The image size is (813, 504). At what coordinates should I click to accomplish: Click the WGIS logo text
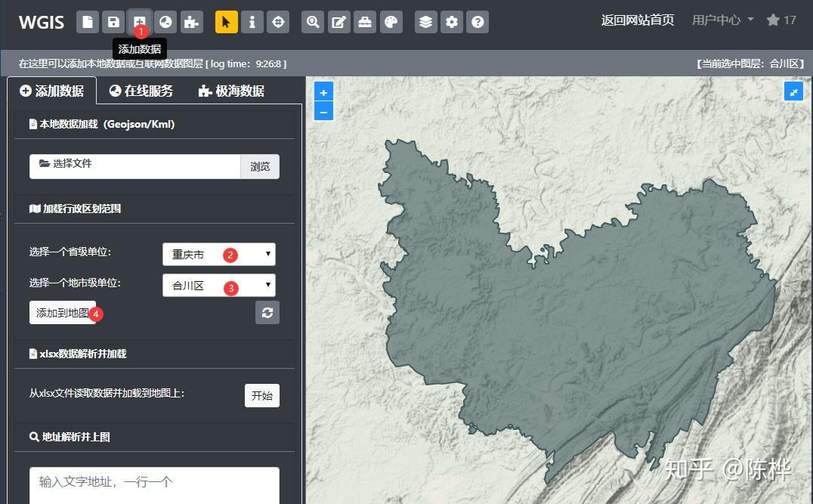click(42, 23)
